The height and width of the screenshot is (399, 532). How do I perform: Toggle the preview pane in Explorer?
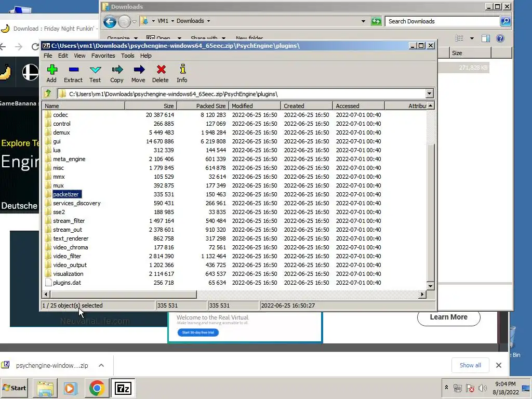486,38
